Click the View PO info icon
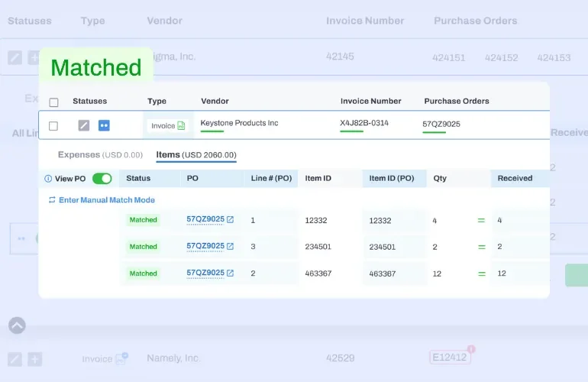 click(x=48, y=179)
